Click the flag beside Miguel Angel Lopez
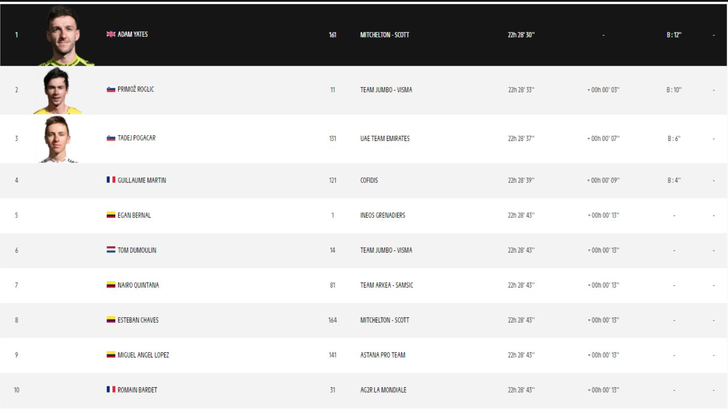Image resolution: width=728 pixels, height=409 pixels. tap(111, 355)
